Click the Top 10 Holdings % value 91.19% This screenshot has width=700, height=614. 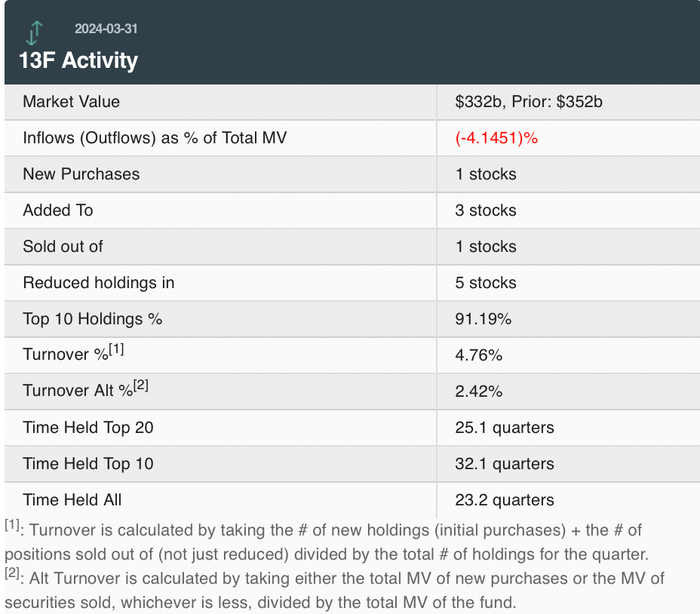(x=483, y=319)
